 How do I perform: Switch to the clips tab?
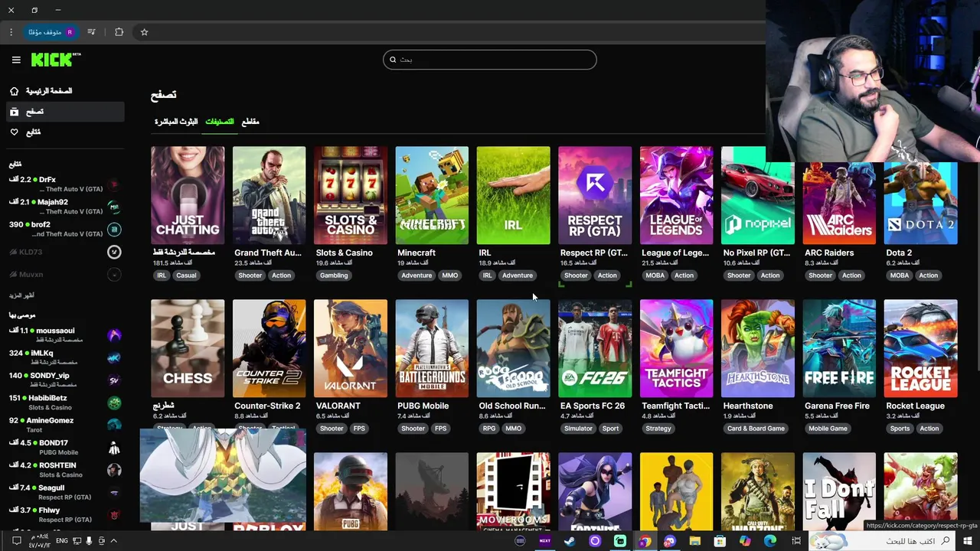pyautogui.click(x=250, y=122)
